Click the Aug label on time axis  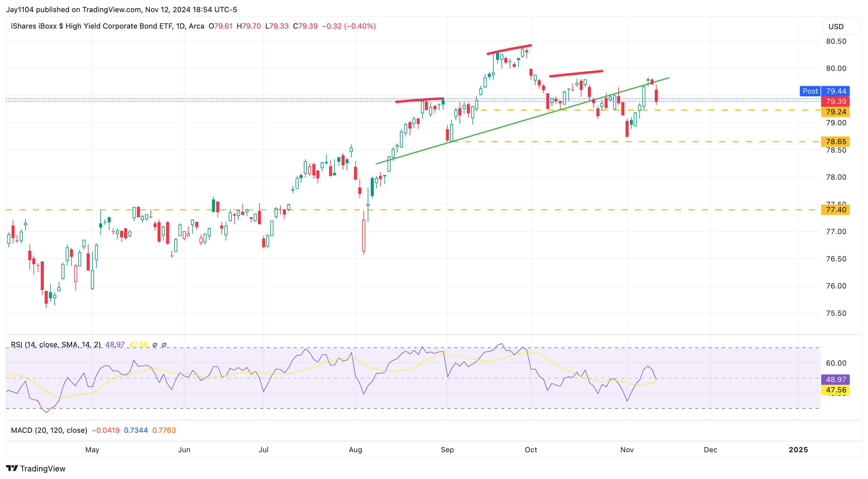pyautogui.click(x=356, y=450)
